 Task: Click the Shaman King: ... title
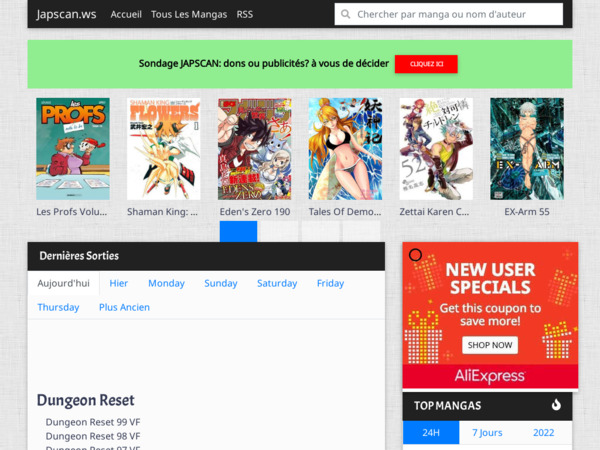click(x=162, y=212)
